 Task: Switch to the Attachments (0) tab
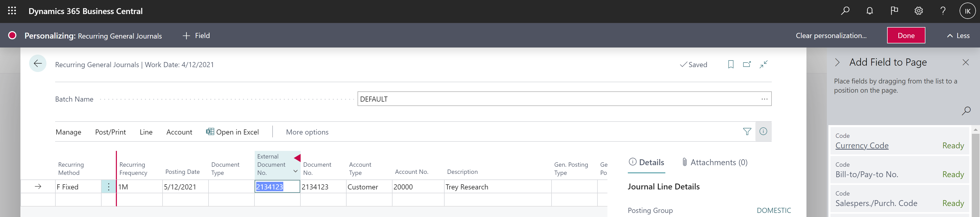715,163
